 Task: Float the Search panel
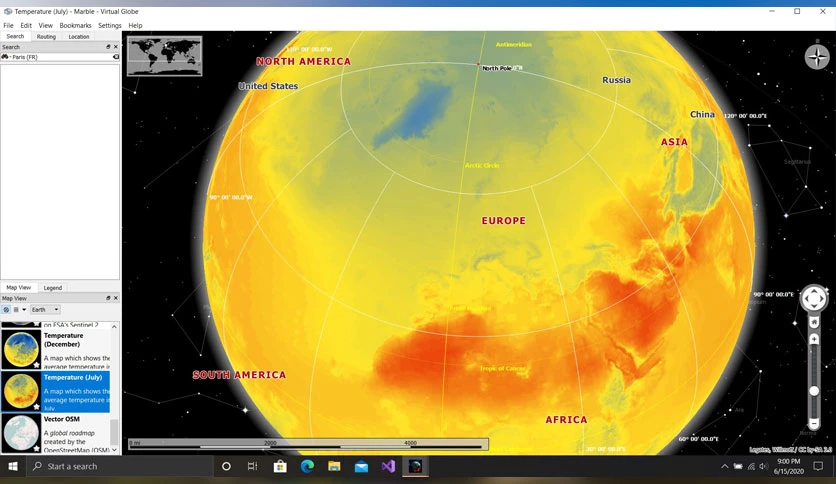(x=108, y=47)
